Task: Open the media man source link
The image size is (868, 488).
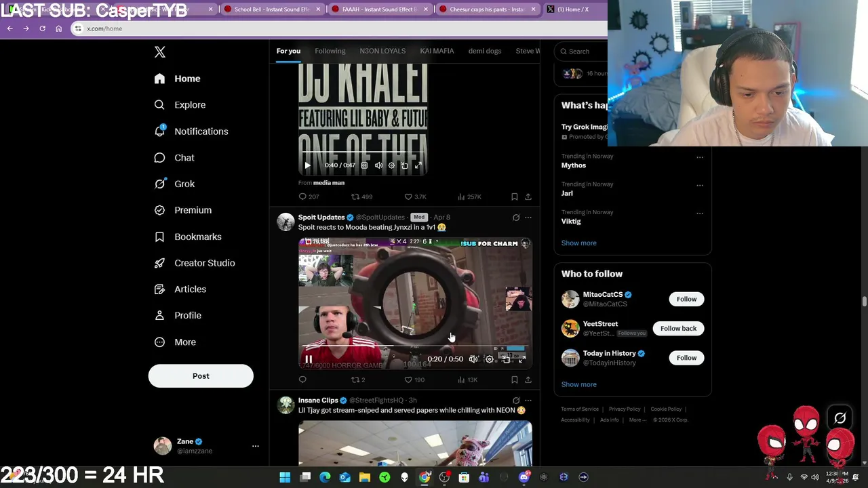Action: point(329,183)
